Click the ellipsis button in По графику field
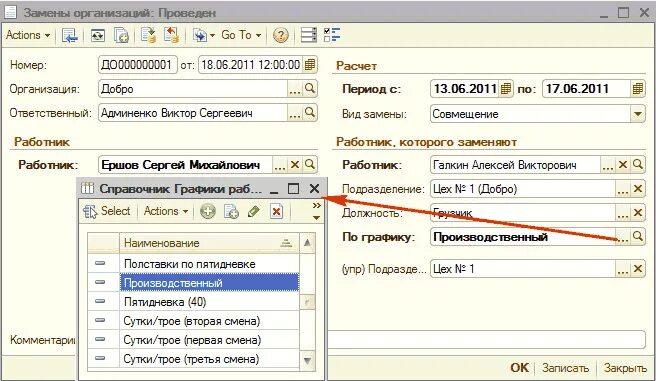The width and height of the screenshot is (656, 381). [x=623, y=237]
